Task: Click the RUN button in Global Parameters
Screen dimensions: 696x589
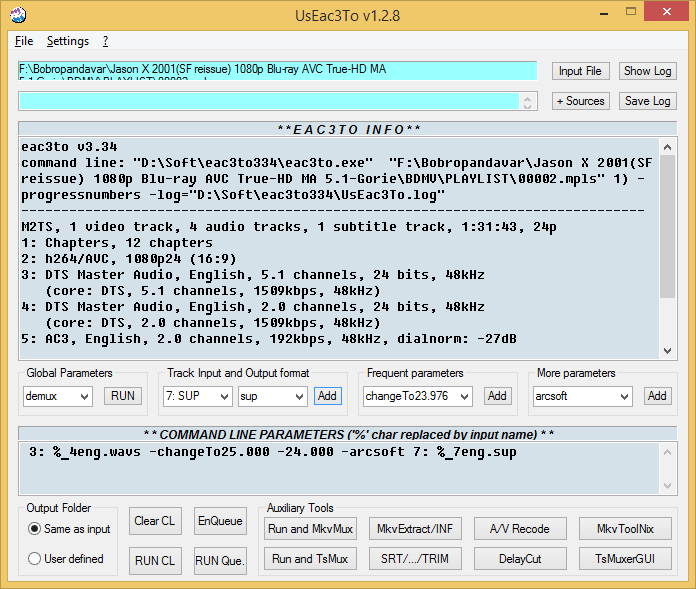Action: (123, 396)
